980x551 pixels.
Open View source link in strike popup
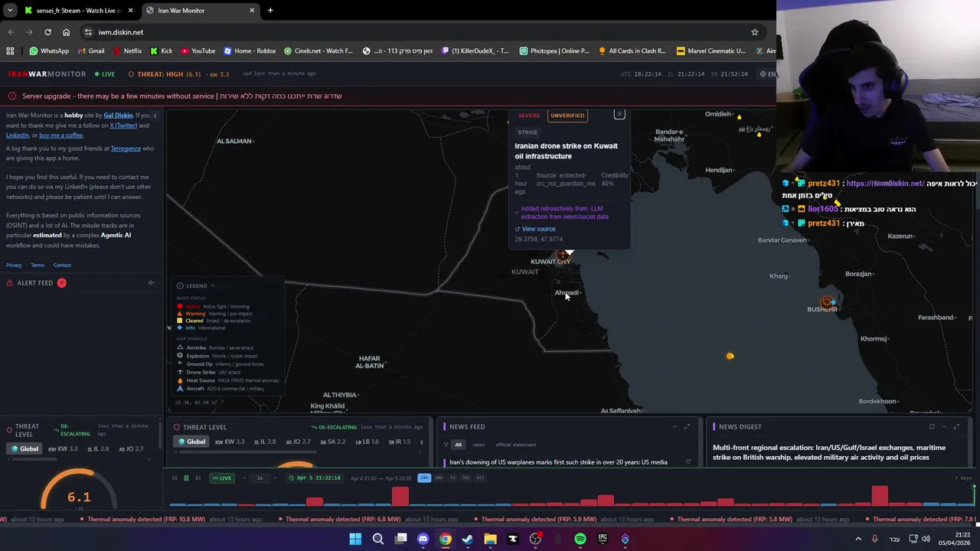click(x=535, y=229)
